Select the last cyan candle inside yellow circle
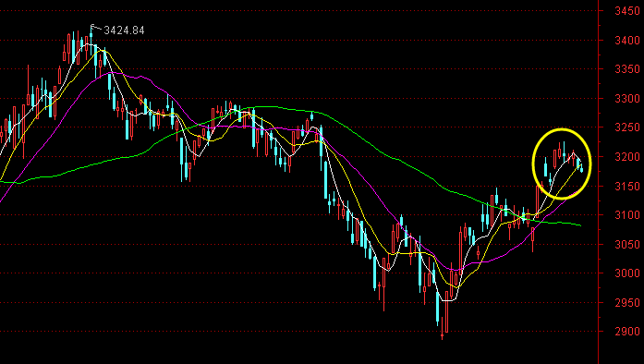Image resolution: width=644 pixels, height=364 pixels. (581, 168)
